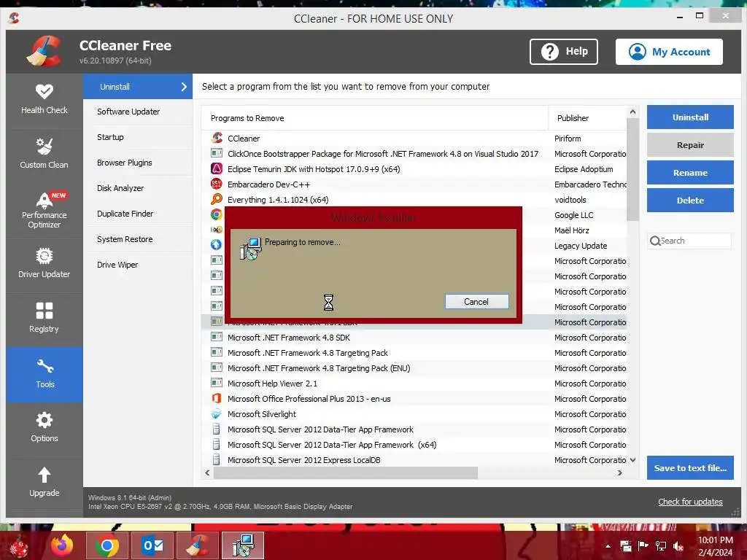Select the Tools section
Image resolution: width=747 pixels, height=560 pixels.
click(x=44, y=374)
